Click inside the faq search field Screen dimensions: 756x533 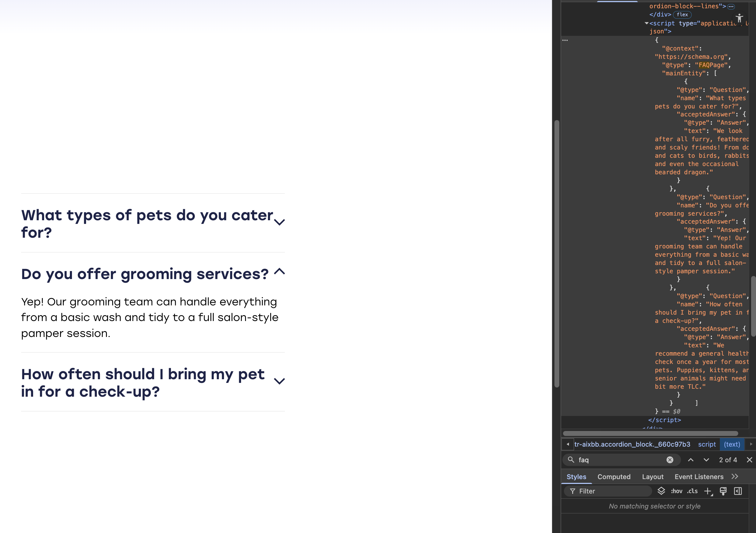pyautogui.click(x=609, y=459)
